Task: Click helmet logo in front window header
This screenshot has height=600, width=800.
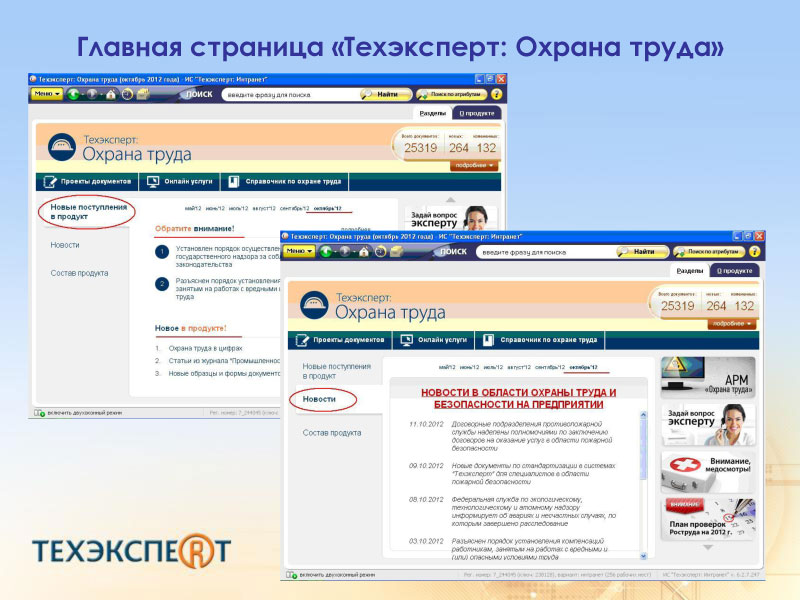Action: click(314, 305)
